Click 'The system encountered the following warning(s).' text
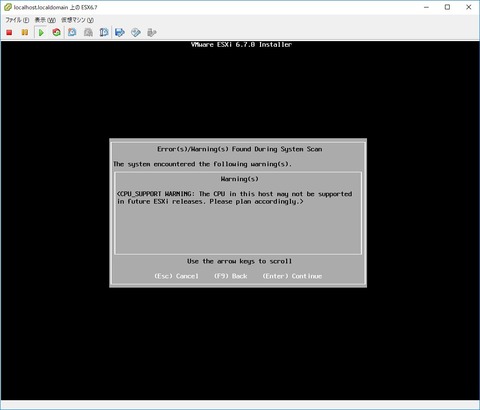 (x=202, y=164)
